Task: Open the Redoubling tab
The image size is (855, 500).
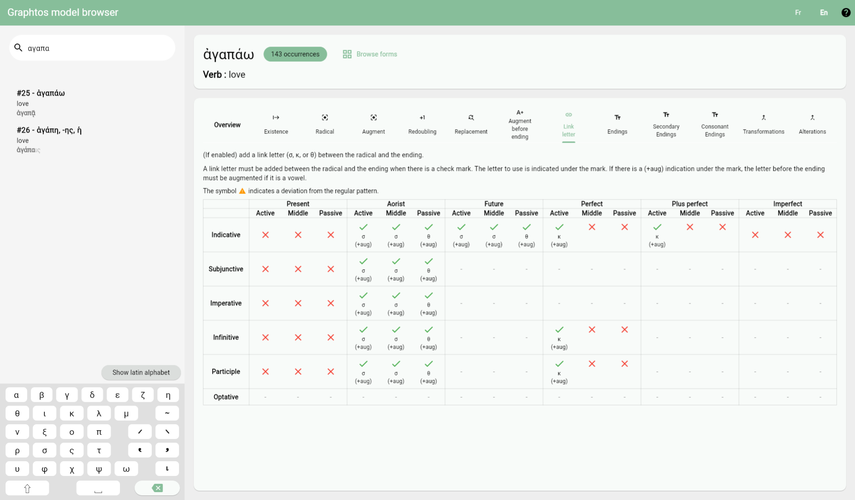Action: (422, 124)
